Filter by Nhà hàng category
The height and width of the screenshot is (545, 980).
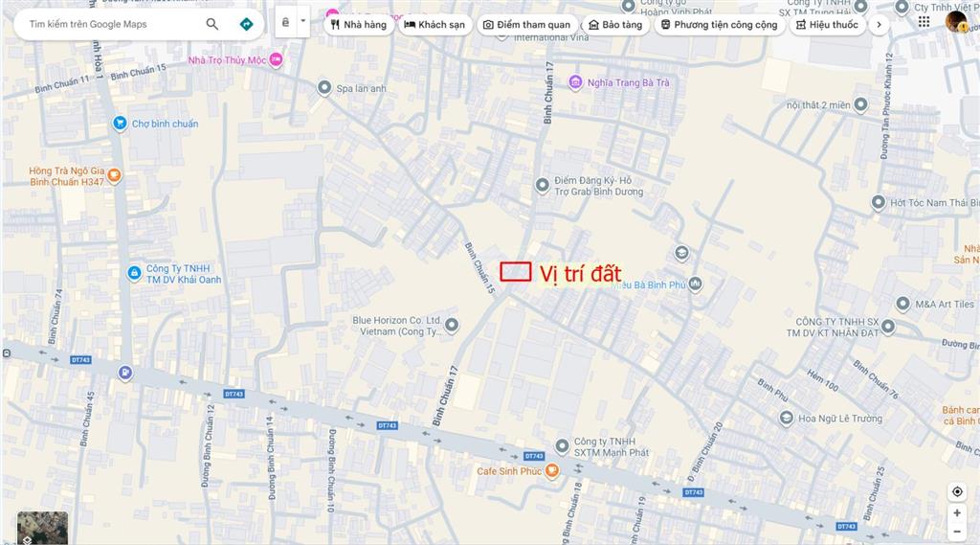pyautogui.click(x=359, y=24)
